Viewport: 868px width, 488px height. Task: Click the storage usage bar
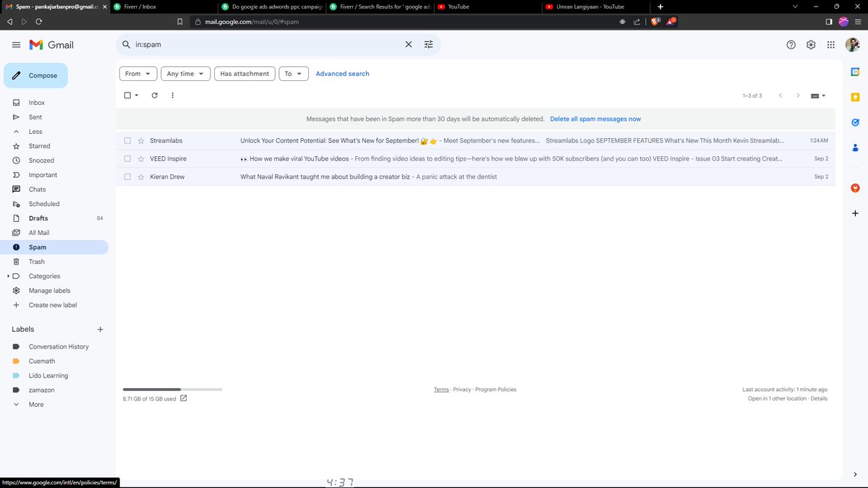pos(172,390)
